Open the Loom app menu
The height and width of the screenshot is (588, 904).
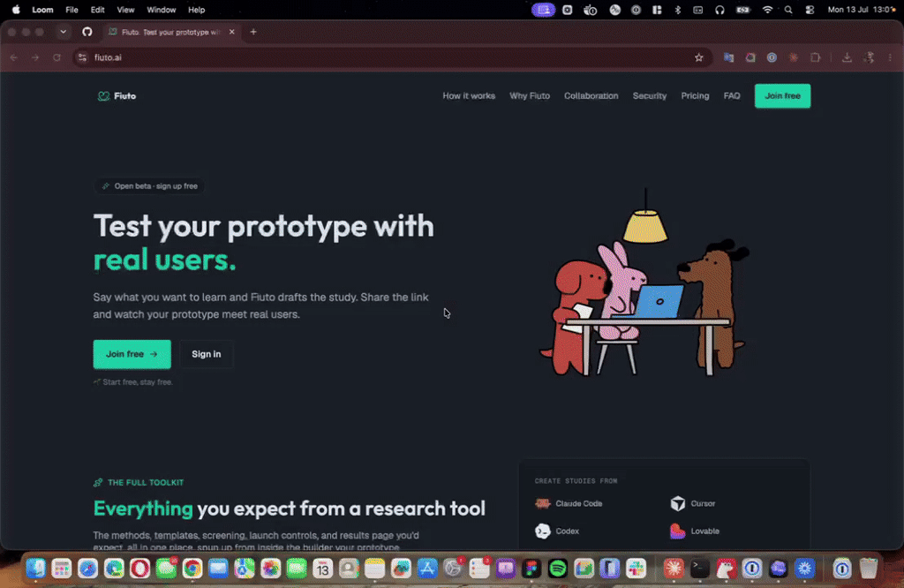(42, 10)
